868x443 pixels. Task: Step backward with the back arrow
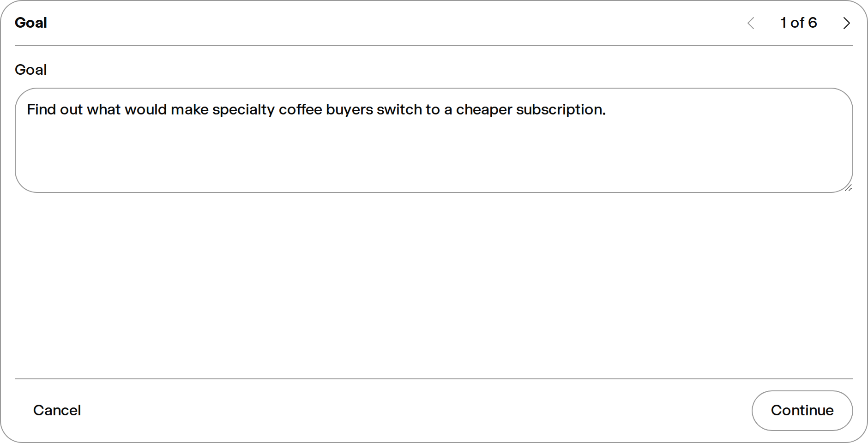pos(751,23)
